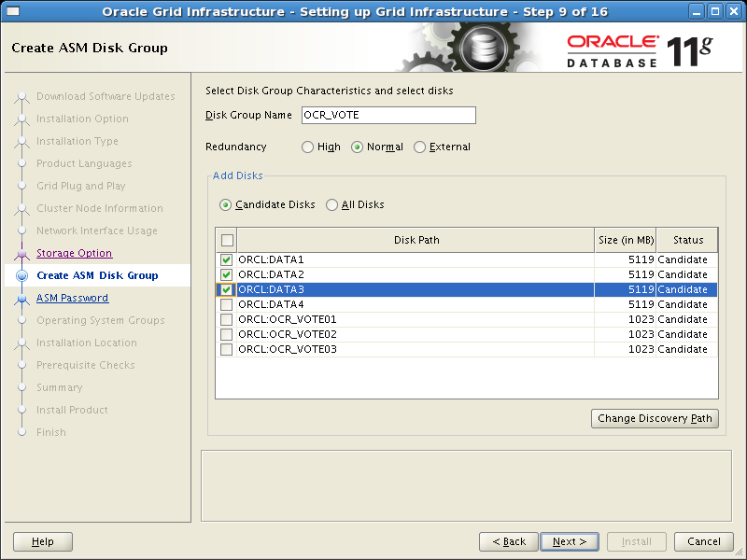This screenshot has width=747, height=560.
Task: Close the Oracle Grid Infrastructure installer window
Action: (x=734, y=11)
